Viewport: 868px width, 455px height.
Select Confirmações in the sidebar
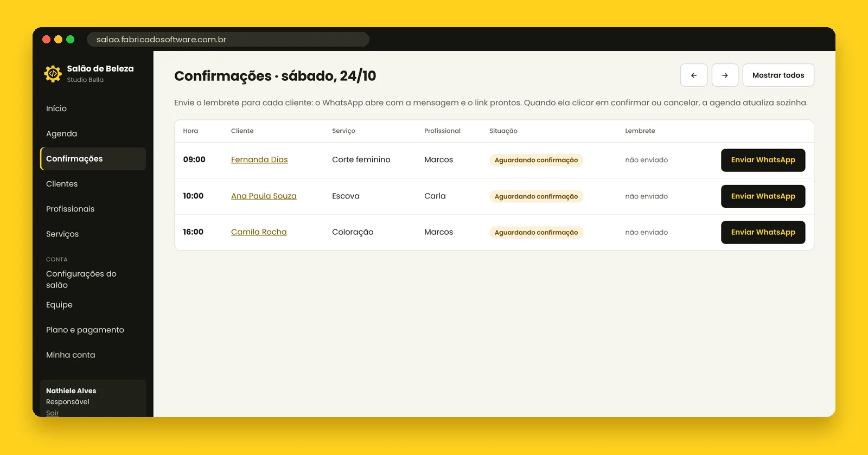93,159
